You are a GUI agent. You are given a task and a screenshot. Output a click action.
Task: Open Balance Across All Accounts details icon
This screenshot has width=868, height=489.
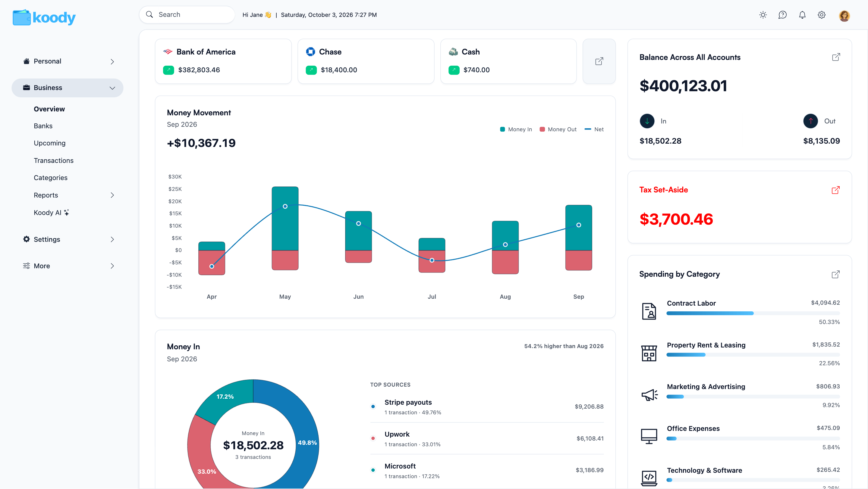[836, 57]
